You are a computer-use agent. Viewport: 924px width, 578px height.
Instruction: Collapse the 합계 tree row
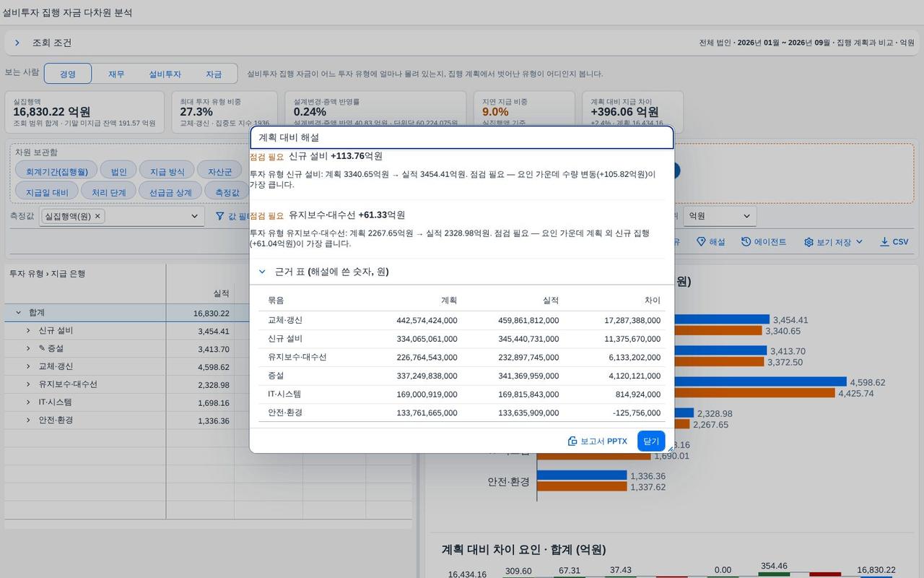(18, 313)
